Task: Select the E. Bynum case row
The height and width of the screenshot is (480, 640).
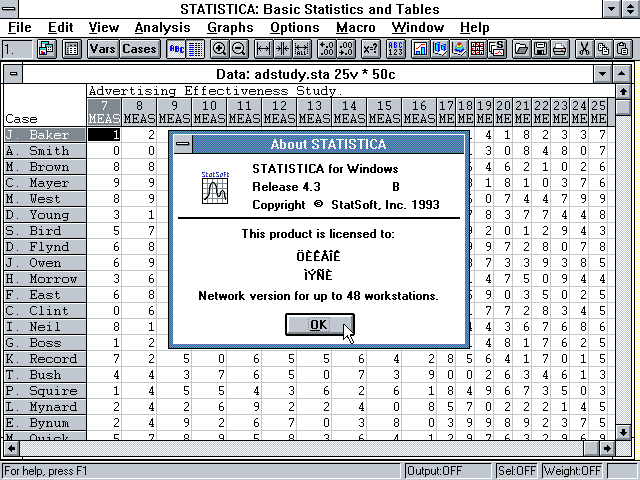Action: pyautogui.click(x=45, y=423)
